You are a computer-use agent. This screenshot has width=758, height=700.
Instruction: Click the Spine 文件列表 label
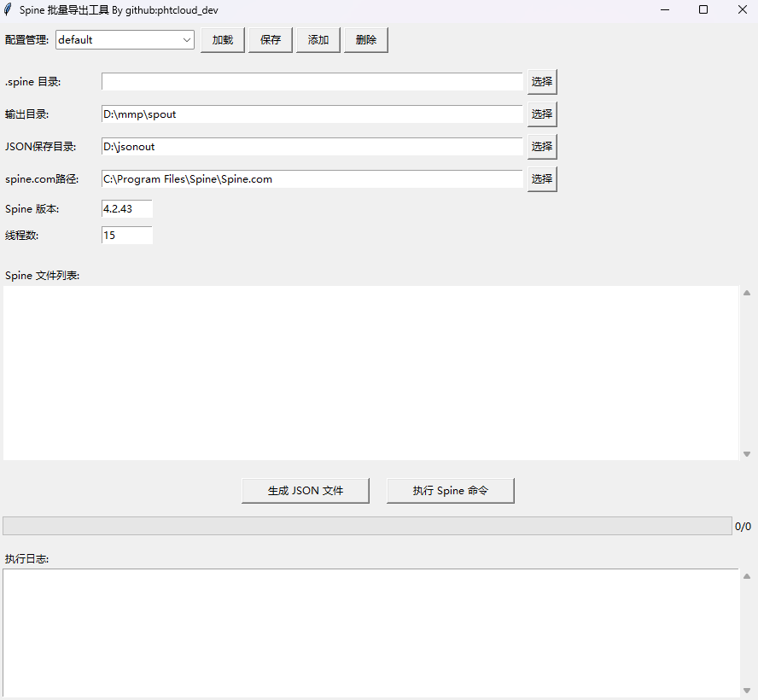[42, 276]
